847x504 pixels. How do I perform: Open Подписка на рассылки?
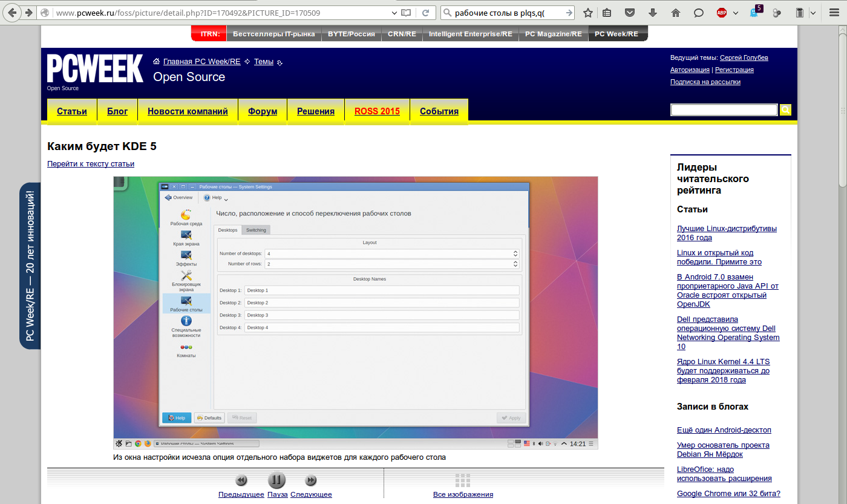705,82
